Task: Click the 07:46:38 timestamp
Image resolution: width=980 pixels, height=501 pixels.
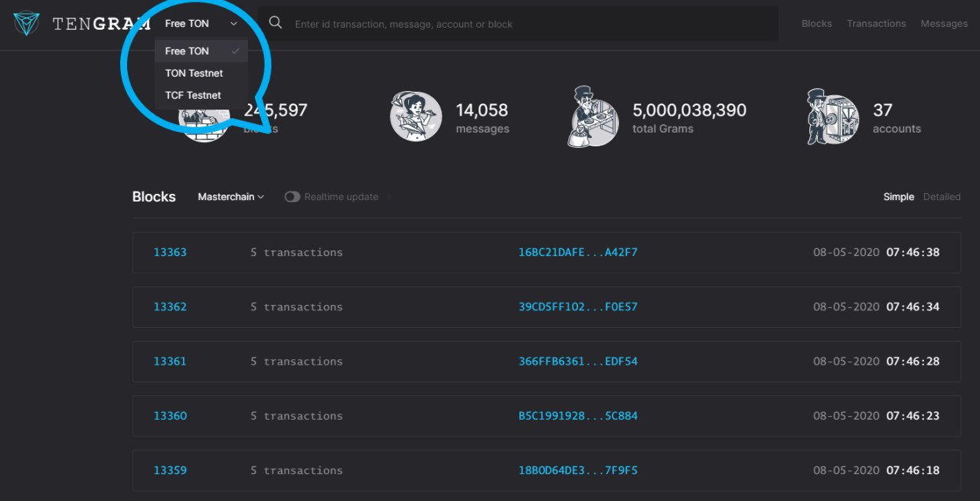Action: [913, 252]
